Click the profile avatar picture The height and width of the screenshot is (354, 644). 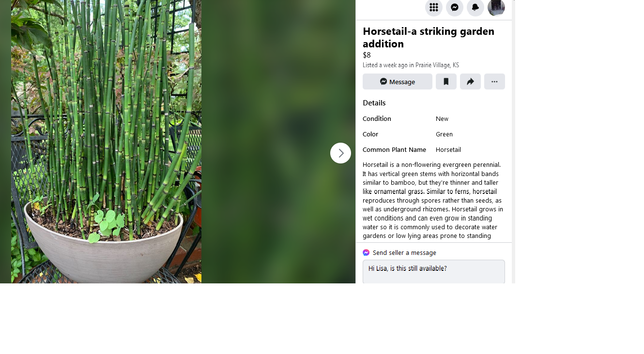coord(496,7)
